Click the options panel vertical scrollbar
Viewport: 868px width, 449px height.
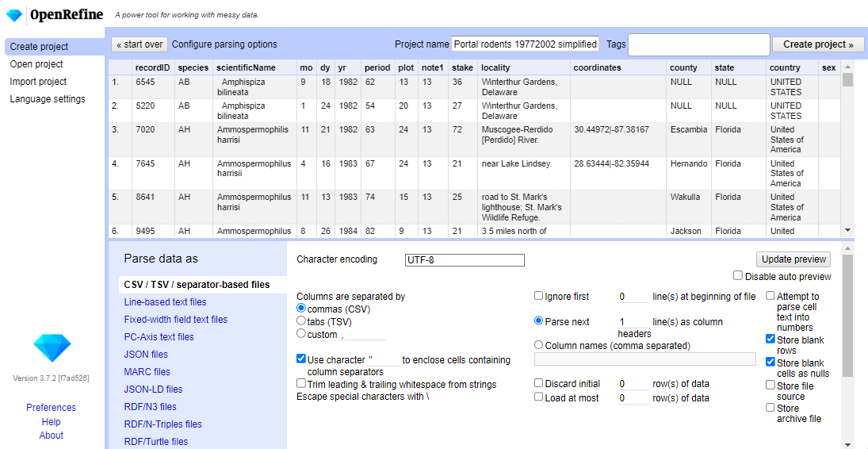coord(847,316)
